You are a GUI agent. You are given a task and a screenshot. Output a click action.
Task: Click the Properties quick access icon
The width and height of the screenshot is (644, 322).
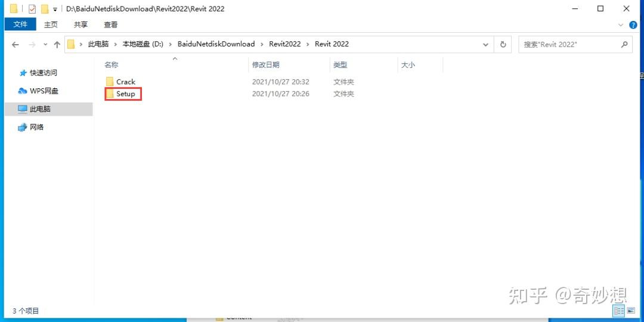pyautogui.click(x=32, y=8)
